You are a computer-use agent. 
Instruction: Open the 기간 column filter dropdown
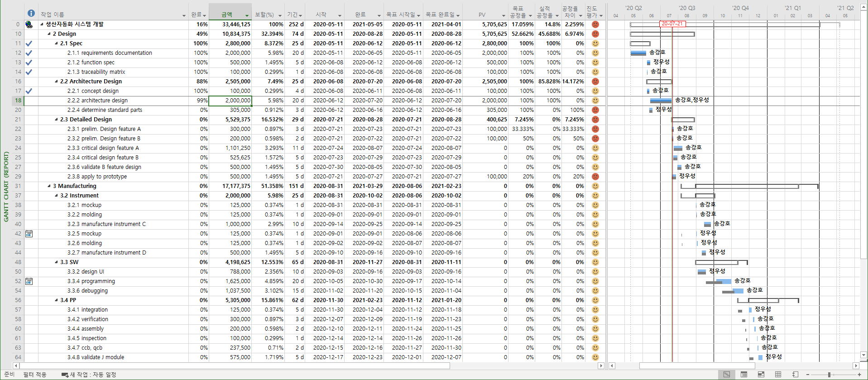[x=301, y=15]
